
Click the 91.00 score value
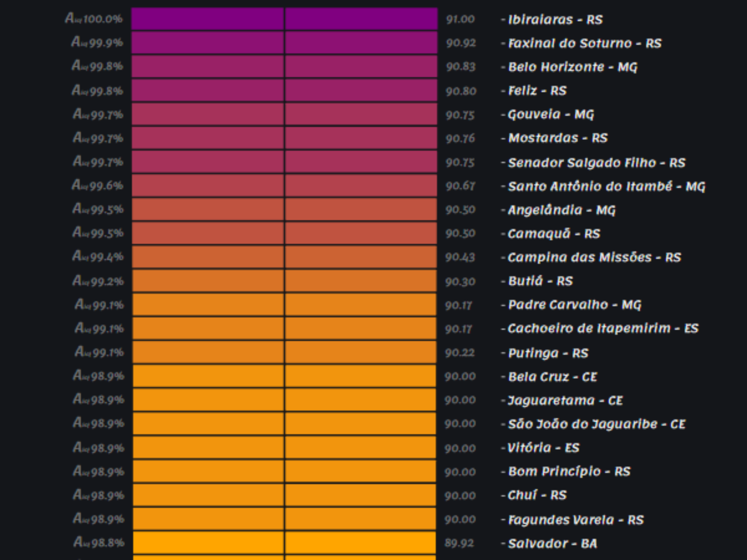[460, 19]
